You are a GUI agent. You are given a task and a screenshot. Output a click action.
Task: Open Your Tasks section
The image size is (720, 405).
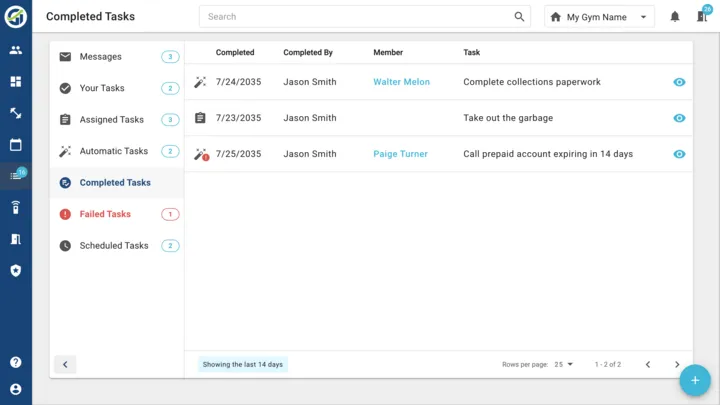tap(117, 88)
